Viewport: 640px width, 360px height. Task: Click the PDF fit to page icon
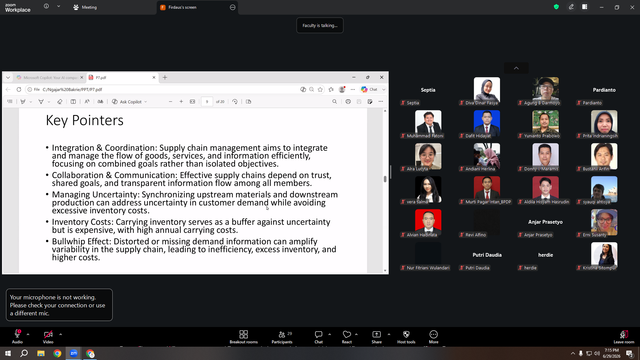pyautogui.click(x=192, y=102)
